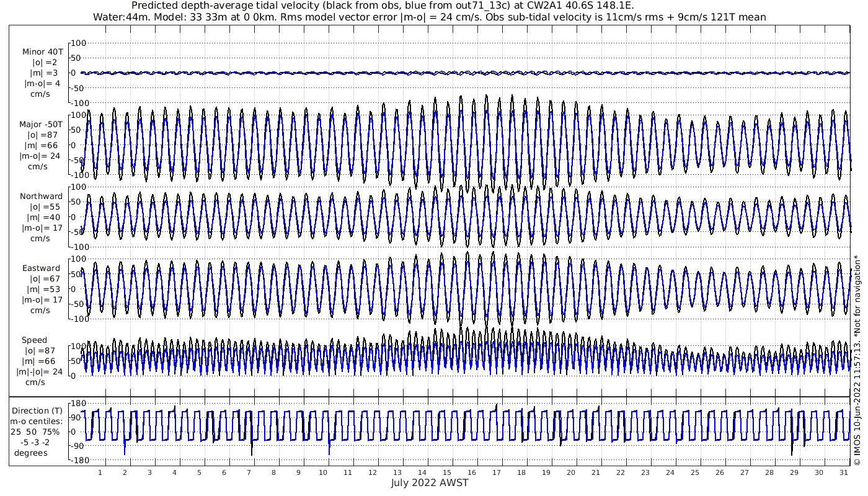Click day '23' on the date axis

pos(645,472)
